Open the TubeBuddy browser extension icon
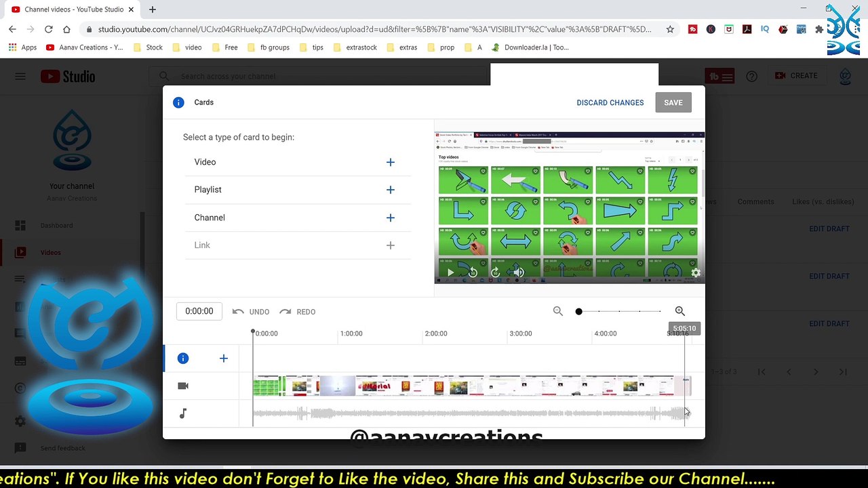Viewport: 868px width, 488px height. (692, 29)
